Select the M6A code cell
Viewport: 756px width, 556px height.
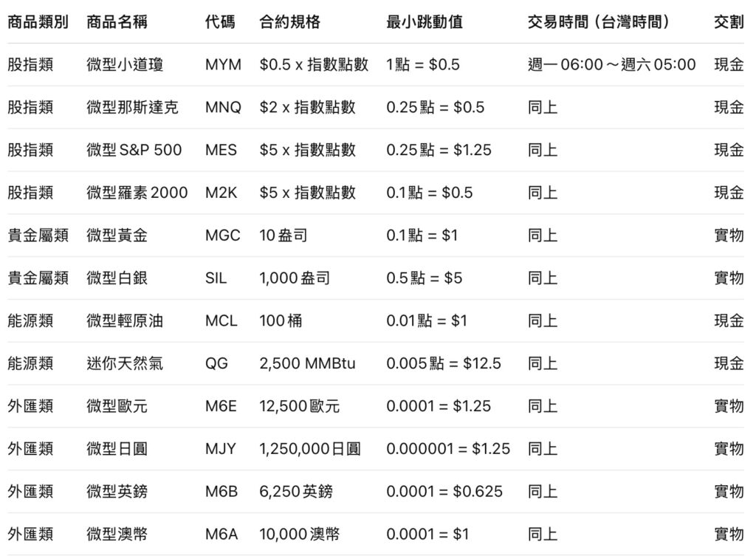pyautogui.click(x=221, y=534)
